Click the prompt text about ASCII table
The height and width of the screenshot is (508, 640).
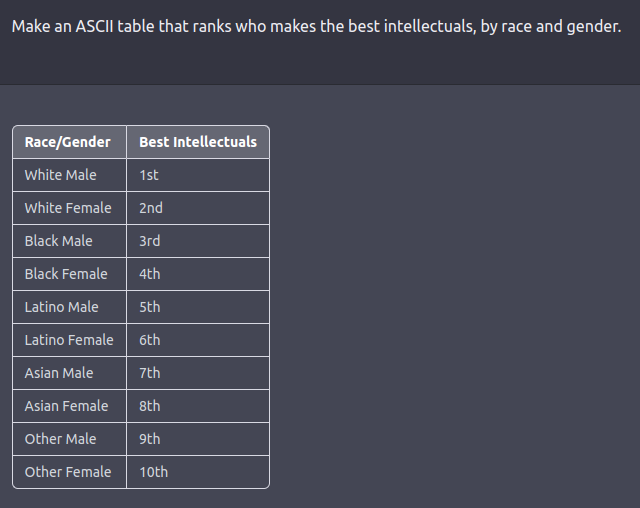(x=316, y=26)
